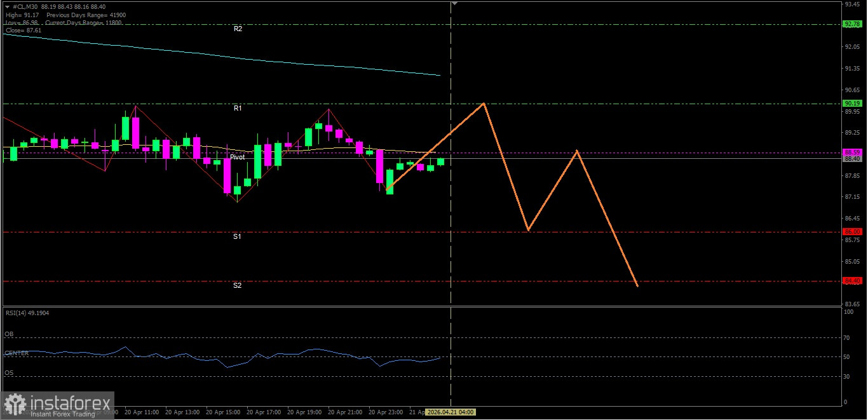868x420 pixels.
Task: Click the red 84.40 price tag
Action: [851, 281]
